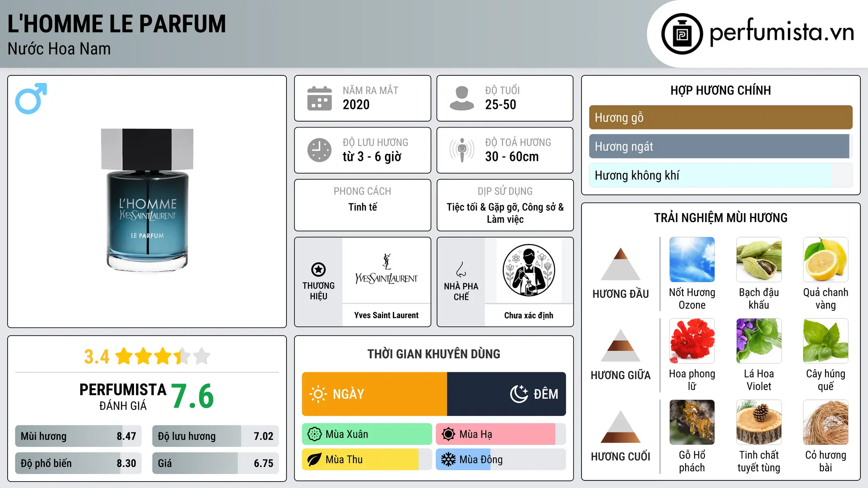Click the green Perfumista score 7.6

pos(193,396)
